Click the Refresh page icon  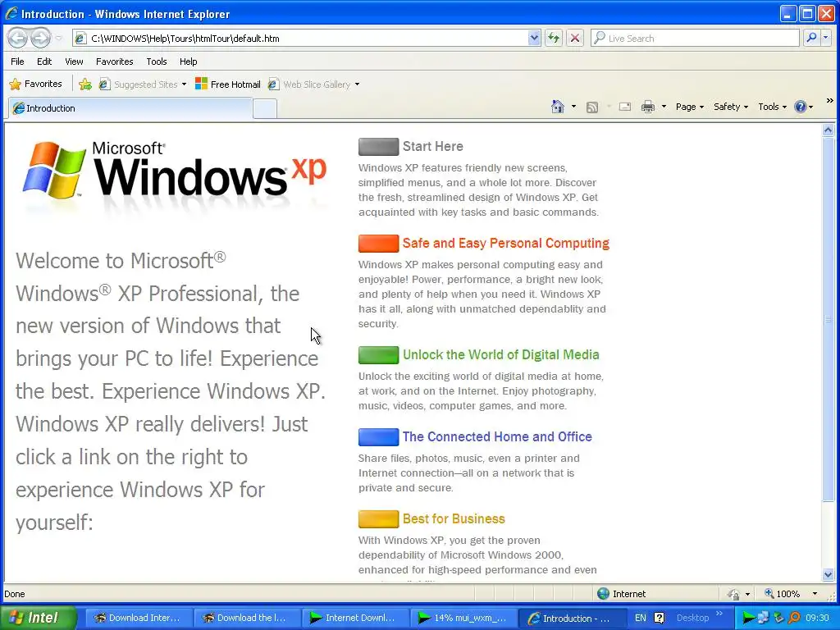coord(554,38)
